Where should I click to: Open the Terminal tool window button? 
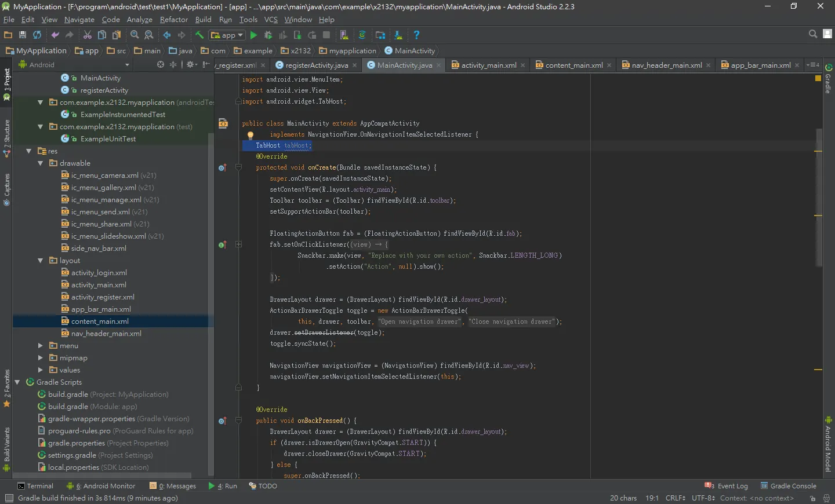35,486
